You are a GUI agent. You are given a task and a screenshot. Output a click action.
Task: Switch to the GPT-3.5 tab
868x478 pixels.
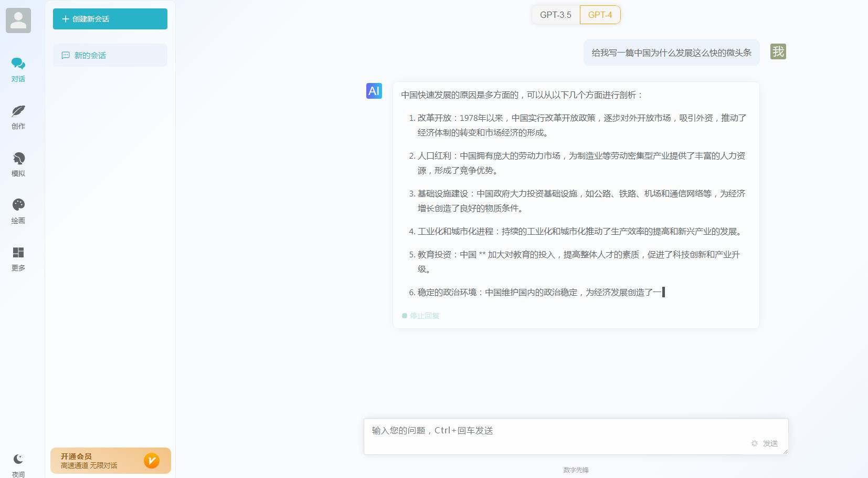click(x=556, y=15)
